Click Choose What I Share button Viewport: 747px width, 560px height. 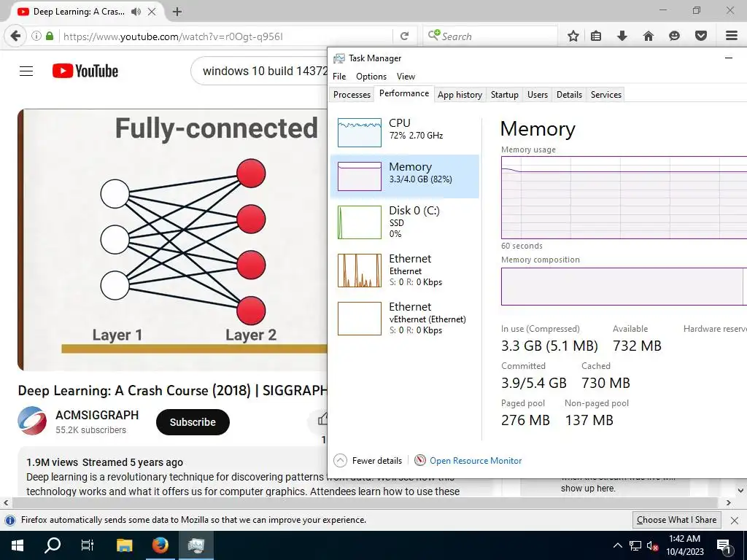tap(676, 520)
